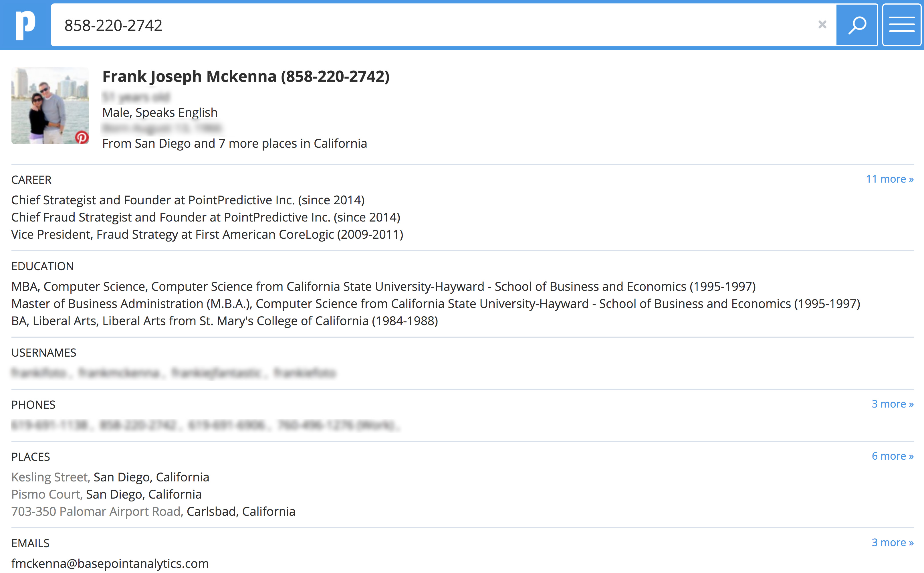The image size is (924, 573).
Task: Click the Pinterest badge on profile photo
Action: click(82, 137)
